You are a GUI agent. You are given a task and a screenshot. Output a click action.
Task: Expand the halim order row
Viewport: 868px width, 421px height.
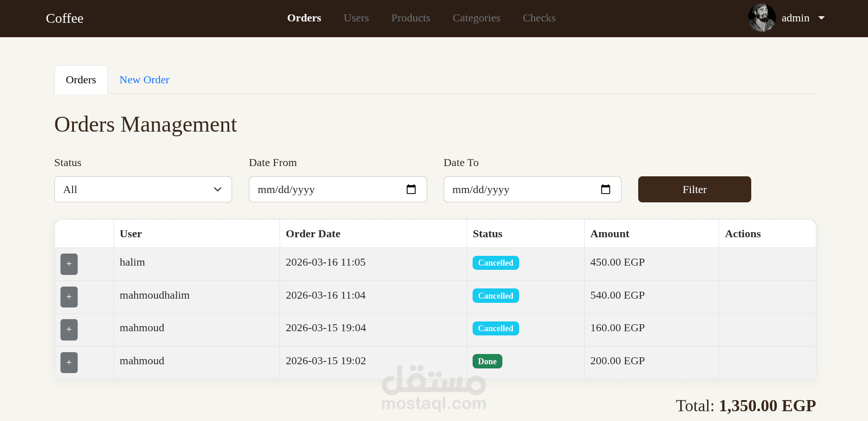coord(69,264)
